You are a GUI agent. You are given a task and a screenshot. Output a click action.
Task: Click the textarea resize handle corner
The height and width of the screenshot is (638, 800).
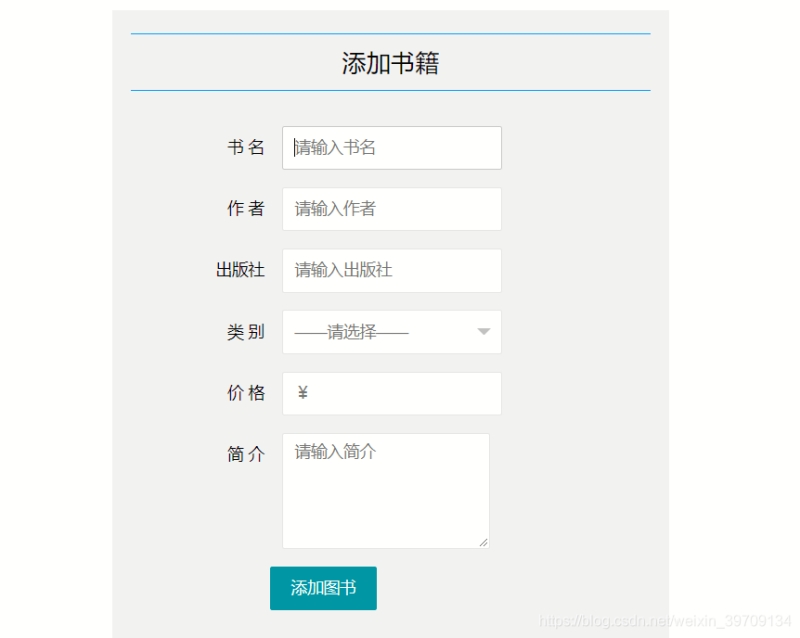(x=484, y=543)
